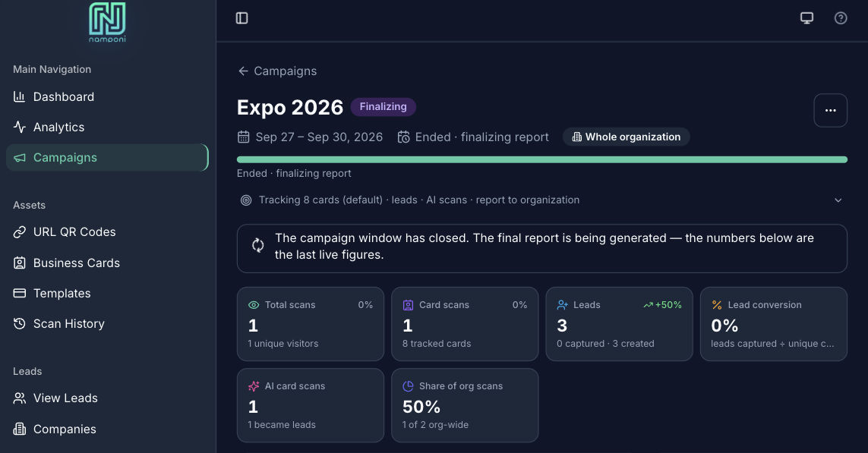Click the Expo 2026 campaign title

(290, 107)
